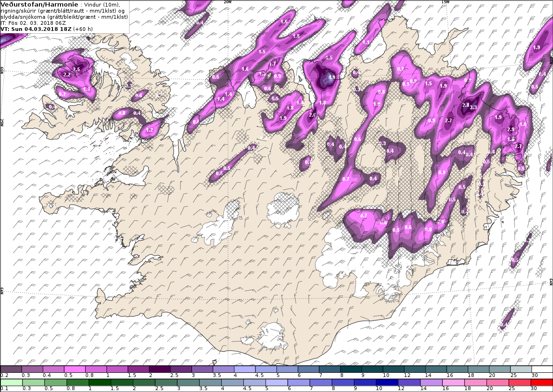Click the 4.0 peak snowfall value on map

tap(331, 77)
